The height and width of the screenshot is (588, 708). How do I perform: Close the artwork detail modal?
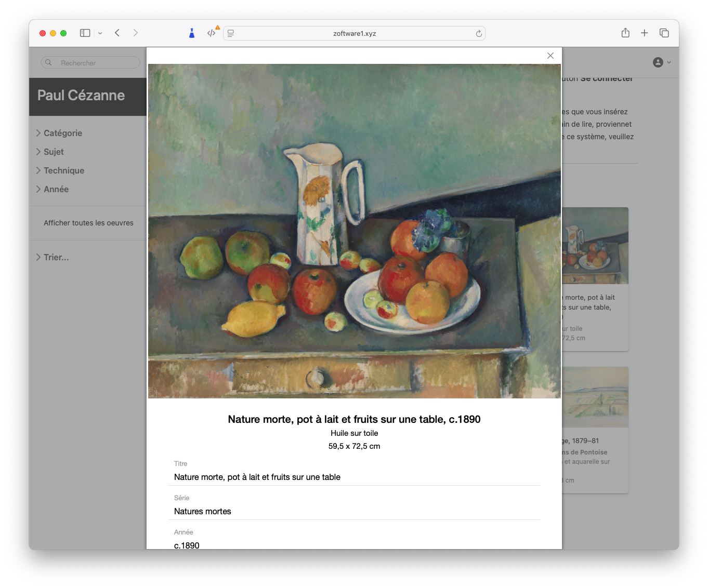[x=550, y=56]
